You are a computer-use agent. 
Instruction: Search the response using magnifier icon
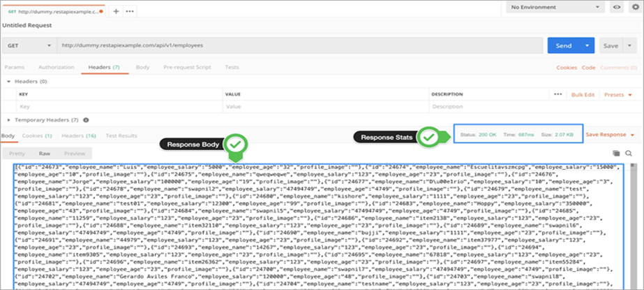click(x=629, y=153)
